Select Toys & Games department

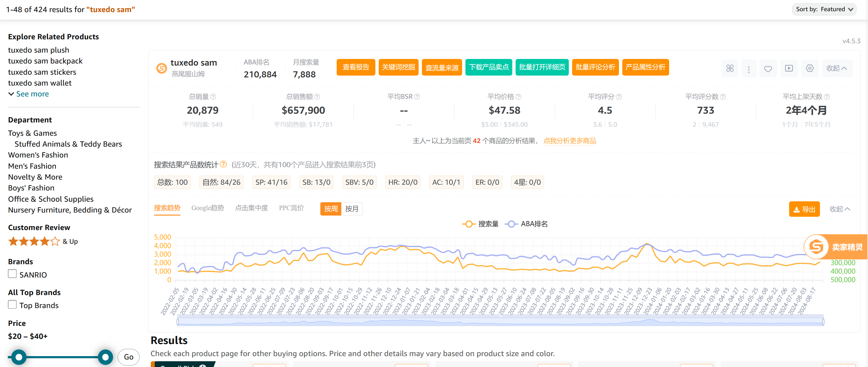pos(32,133)
